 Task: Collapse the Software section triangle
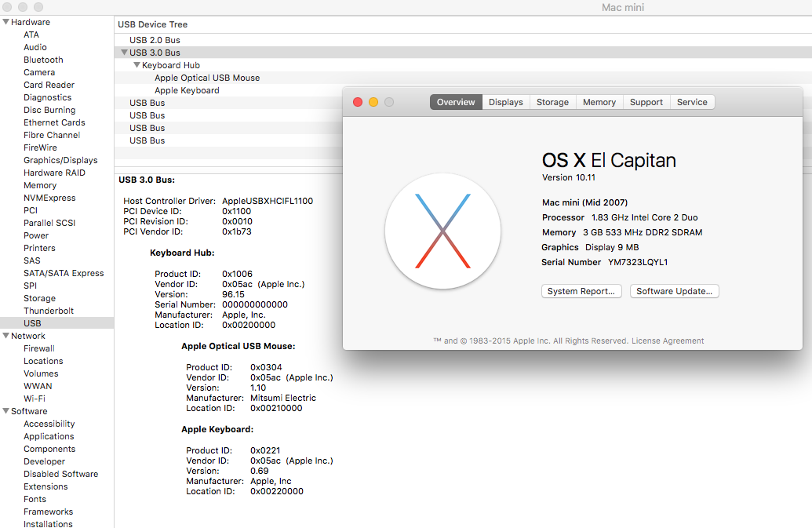coord(6,411)
